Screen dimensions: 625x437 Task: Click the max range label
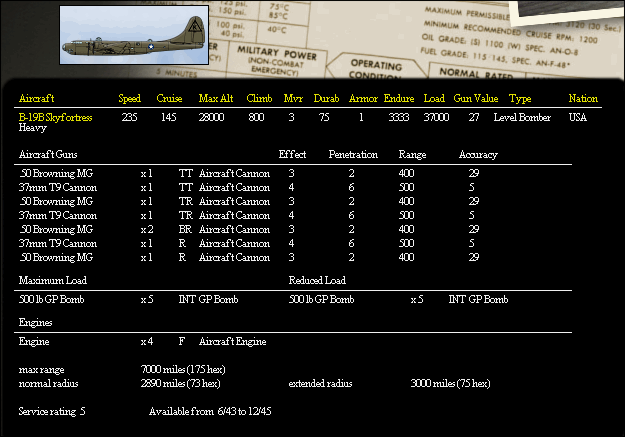pos(41,370)
